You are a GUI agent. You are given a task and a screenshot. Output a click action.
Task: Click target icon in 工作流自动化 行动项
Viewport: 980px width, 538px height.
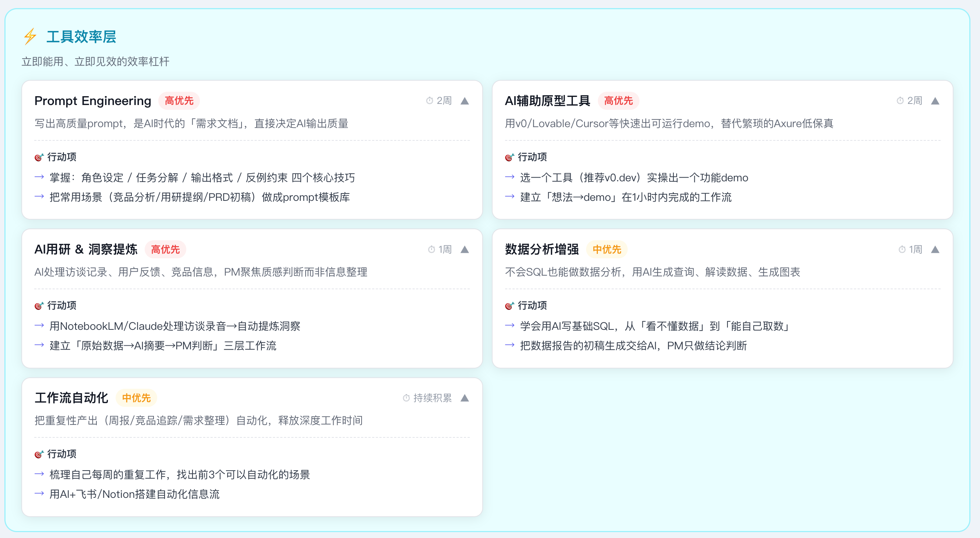click(x=39, y=454)
